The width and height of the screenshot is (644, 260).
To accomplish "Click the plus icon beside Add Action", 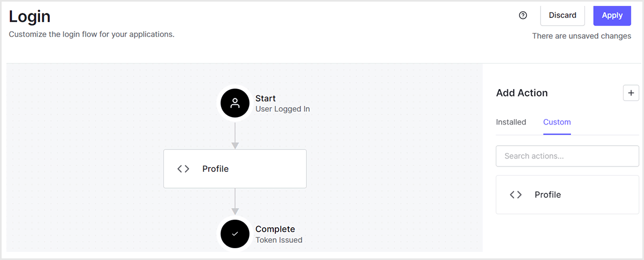I will tap(631, 93).
